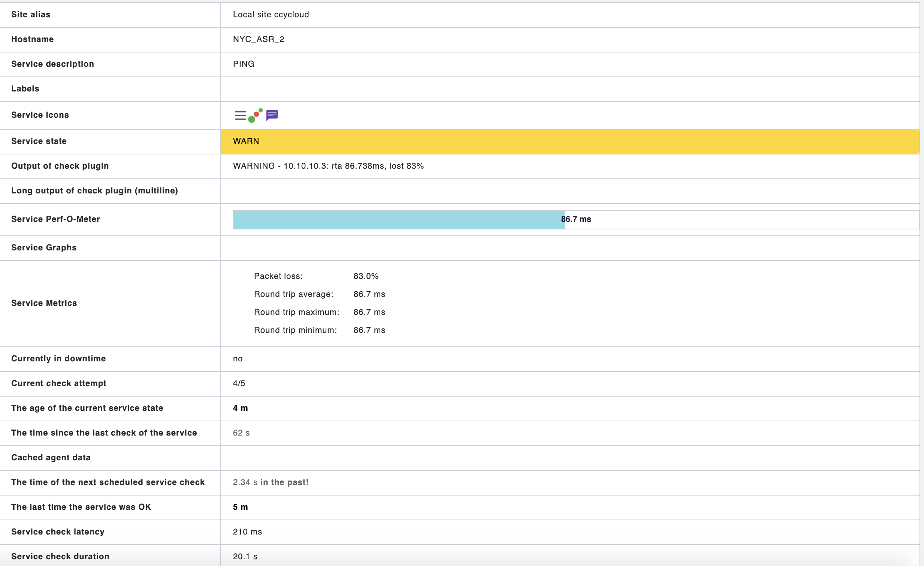This screenshot has width=924, height=566.
Task: Click the purple comment bubble icon
Action: point(272,115)
